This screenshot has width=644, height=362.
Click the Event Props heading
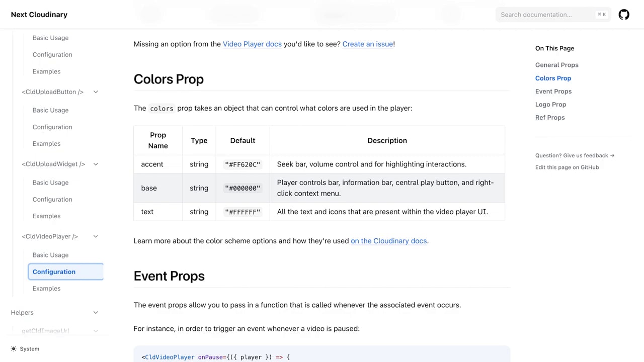(x=169, y=276)
